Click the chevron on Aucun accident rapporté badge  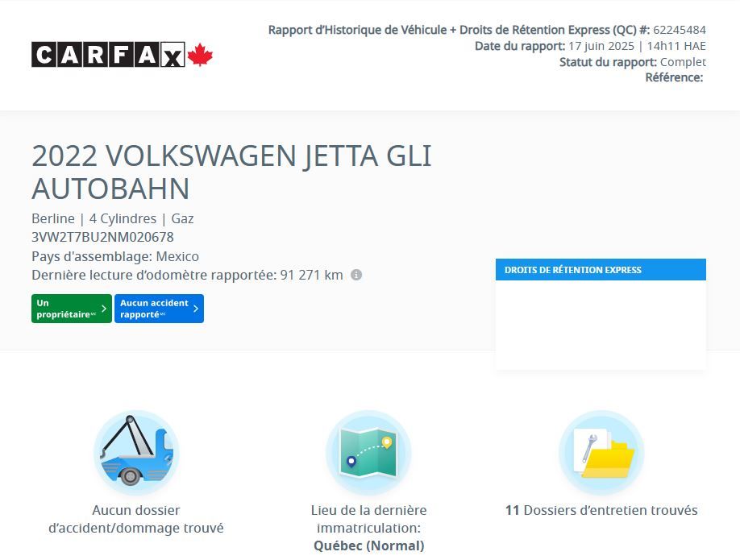196,309
